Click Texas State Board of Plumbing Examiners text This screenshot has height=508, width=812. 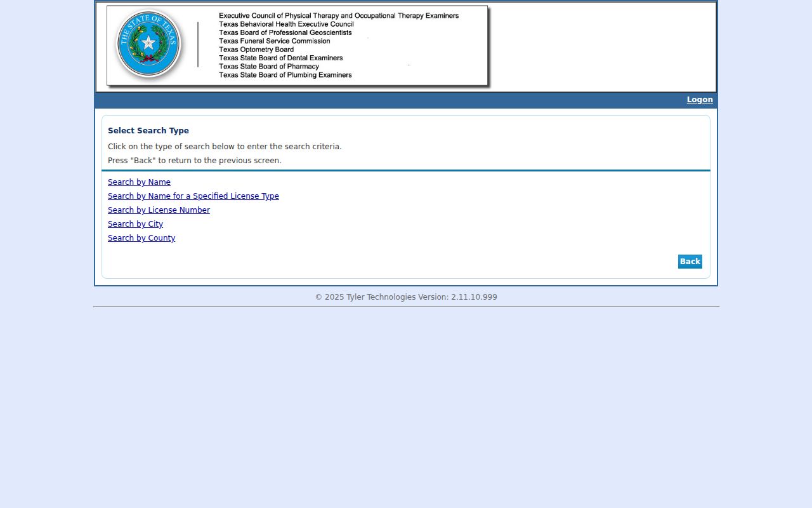pos(285,75)
